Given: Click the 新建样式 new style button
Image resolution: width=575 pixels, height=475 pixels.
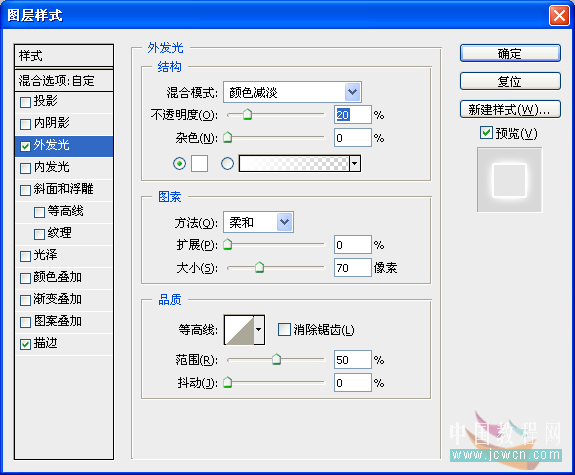Looking at the screenshot, I should [x=510, y=109].
